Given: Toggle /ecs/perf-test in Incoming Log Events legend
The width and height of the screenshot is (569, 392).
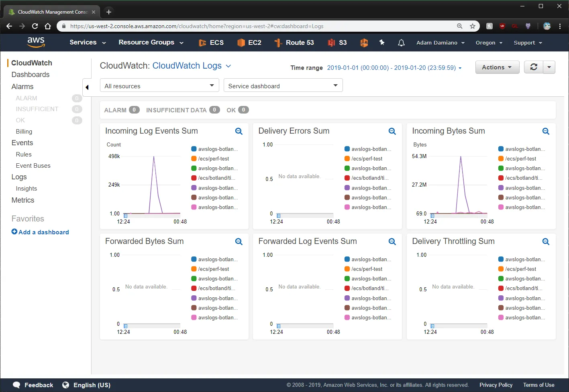Looking at the screenshot, I should [x=210, y=158].
